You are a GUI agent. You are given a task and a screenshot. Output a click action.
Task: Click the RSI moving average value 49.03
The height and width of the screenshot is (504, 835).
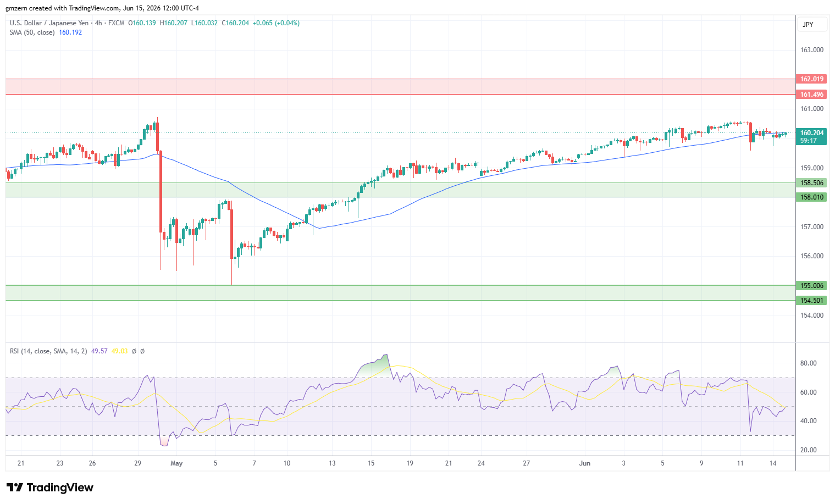(119, 351)
